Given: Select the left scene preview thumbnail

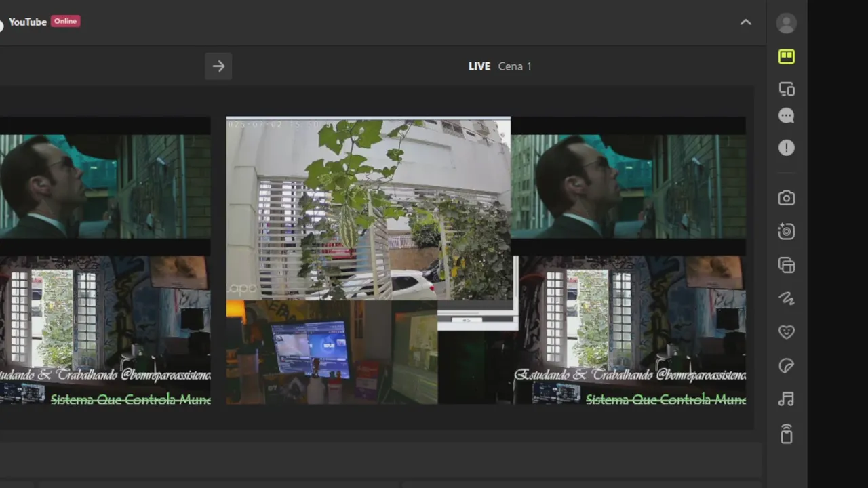Looking at the screenshot, I should pyautogui.click(x=105, y=261).
